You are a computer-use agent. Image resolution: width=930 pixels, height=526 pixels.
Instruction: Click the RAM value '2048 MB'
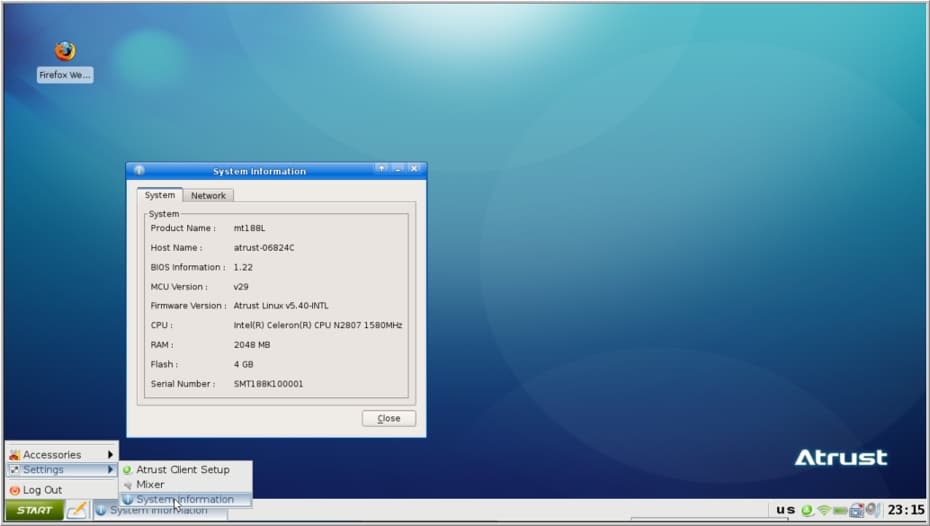[251, 345]
